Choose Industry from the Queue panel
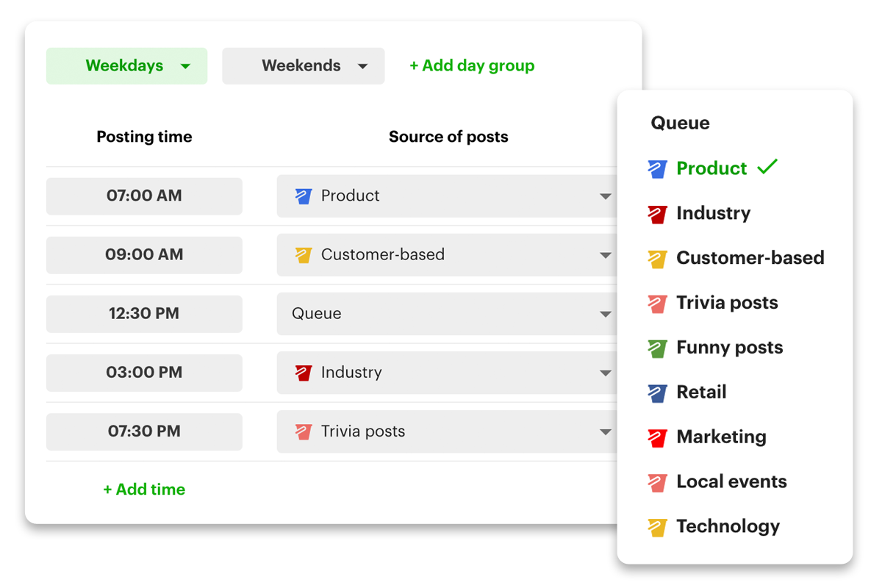882x588 pixels. pos(713,213)
